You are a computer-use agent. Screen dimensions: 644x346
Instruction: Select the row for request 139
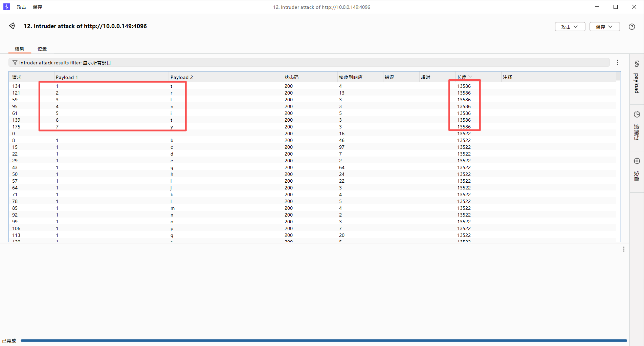[x=312, y=120]
